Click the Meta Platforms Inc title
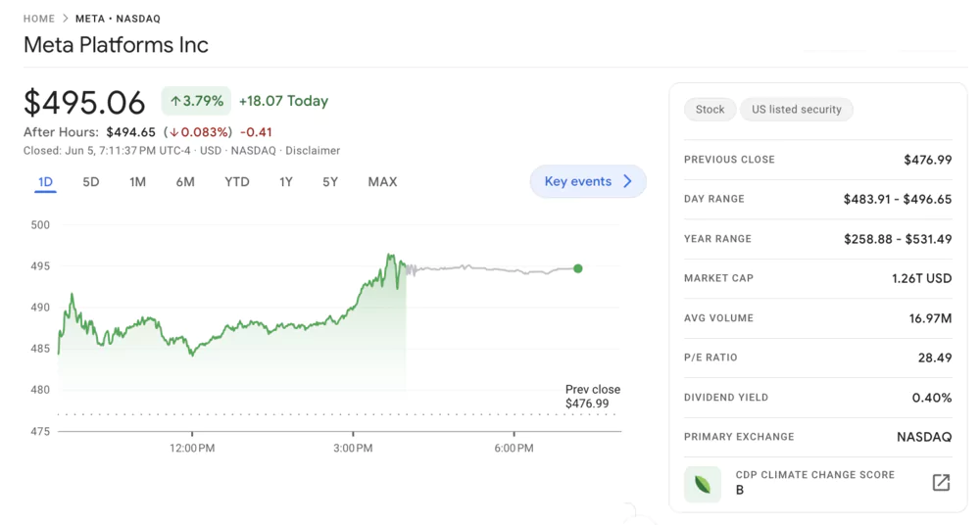 (x=116, y=45)
